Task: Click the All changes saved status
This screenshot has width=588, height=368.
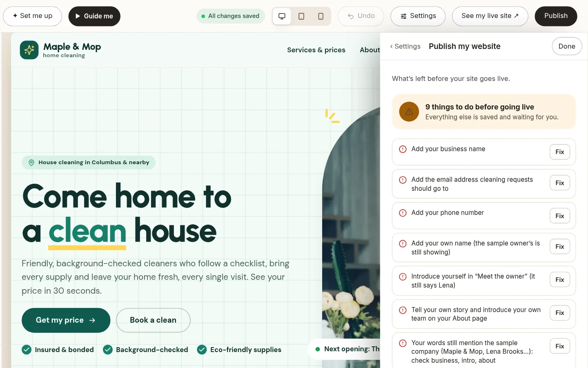Action: click(231, 16)
